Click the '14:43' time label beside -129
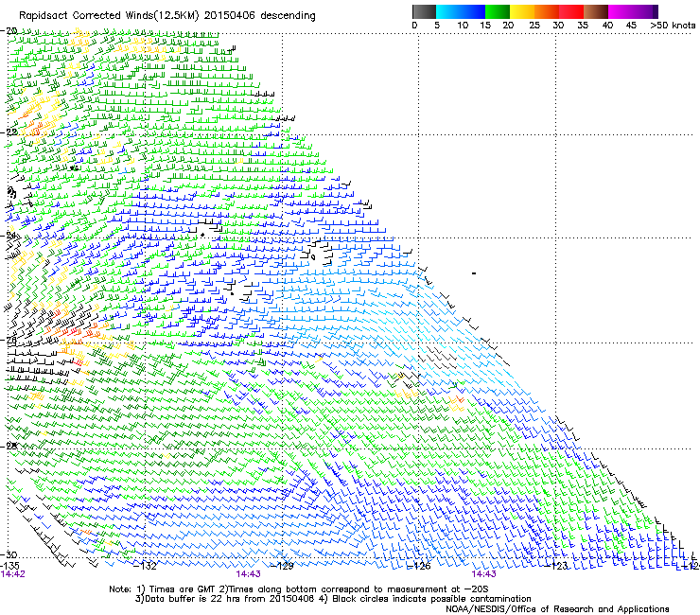This screenshot has height=615, width=700. 248,574
